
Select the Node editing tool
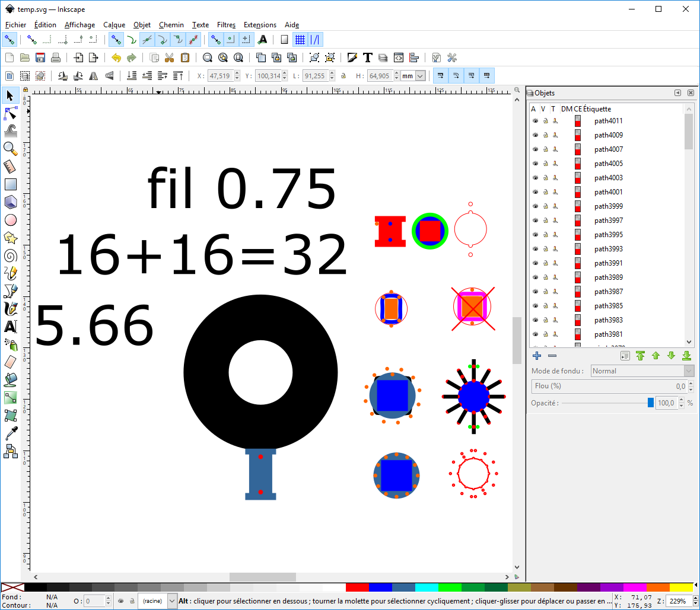10,113
